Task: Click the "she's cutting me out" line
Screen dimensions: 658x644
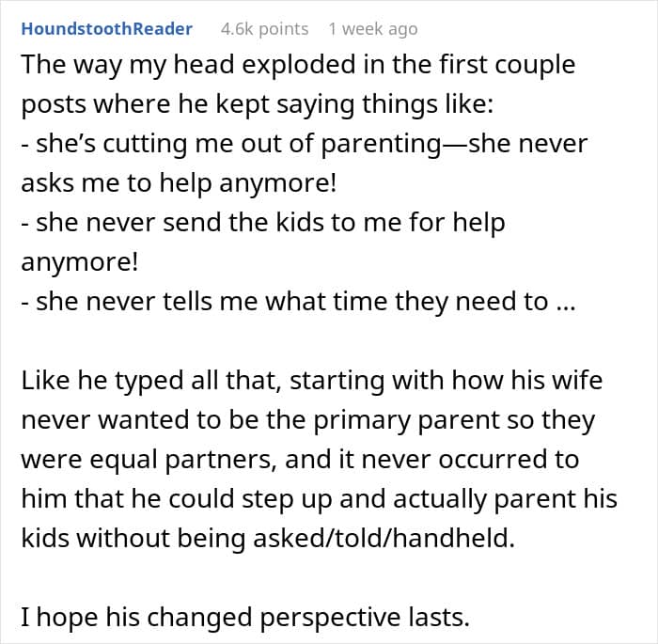Action: click(304, 146)
